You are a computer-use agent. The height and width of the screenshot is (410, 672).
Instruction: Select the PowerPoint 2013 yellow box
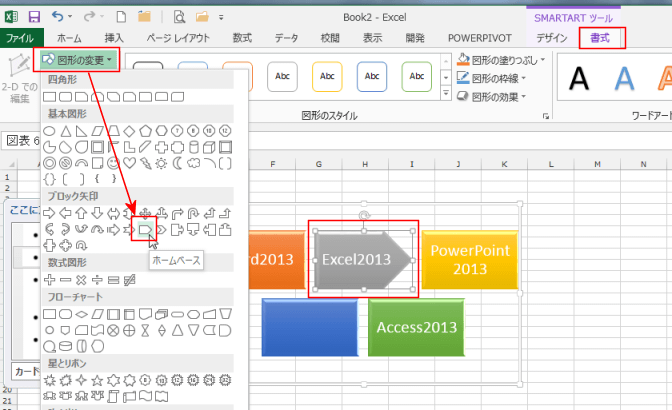(x=470, y=260)
